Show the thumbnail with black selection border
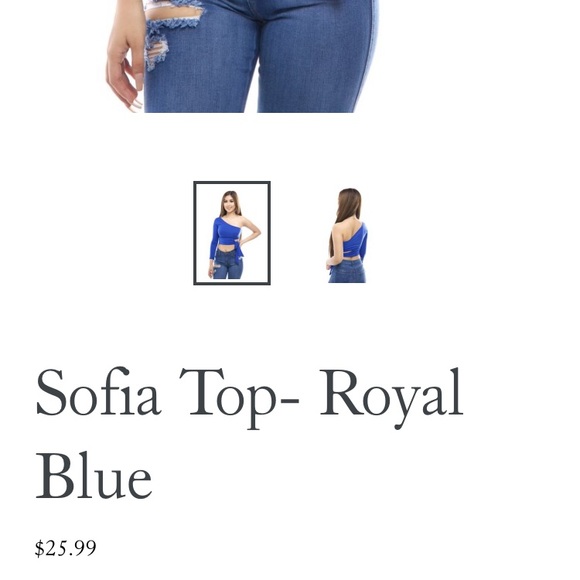The image size is (580, 580). [232, 233]
